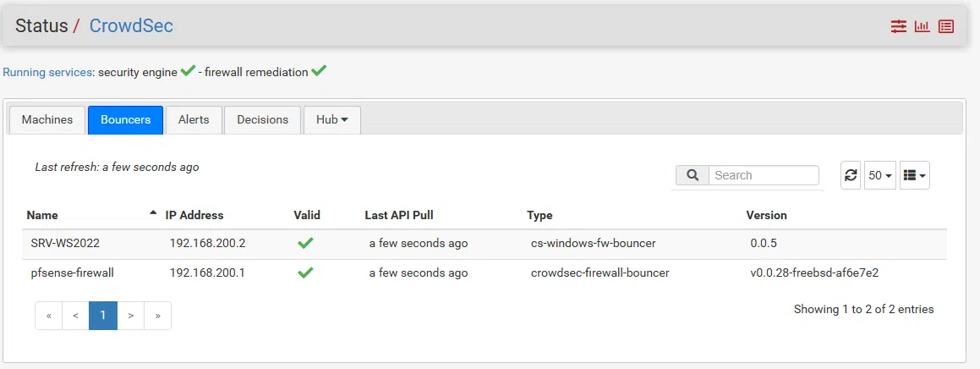Expand the Hub dropdown tab
980x369 pixels.
point(332,119)
